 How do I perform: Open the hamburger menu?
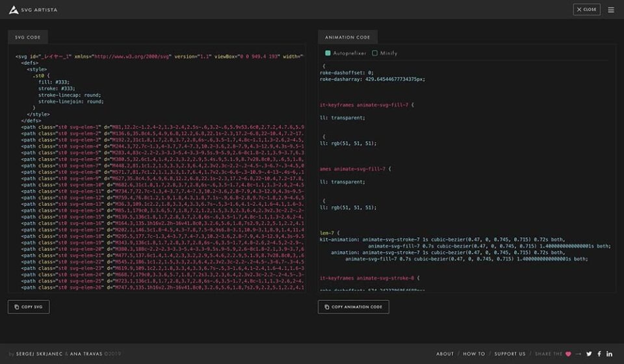click(610, 10)
